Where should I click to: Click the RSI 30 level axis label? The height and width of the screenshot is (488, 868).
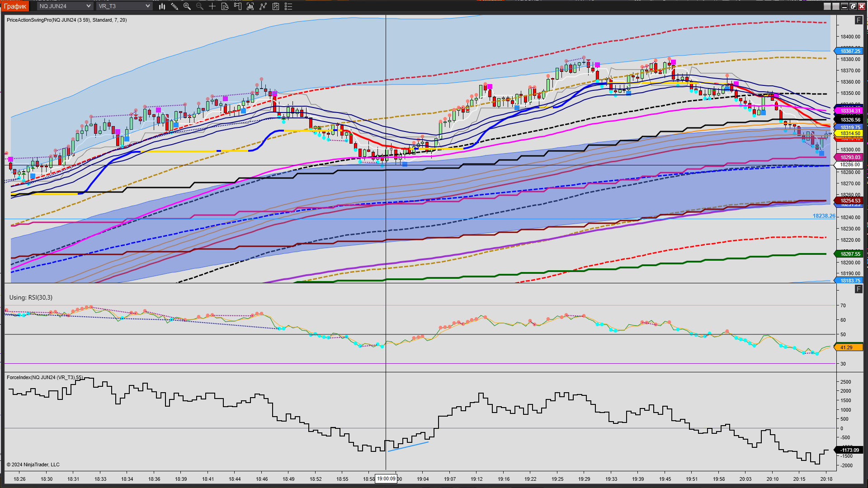point(843,364)
